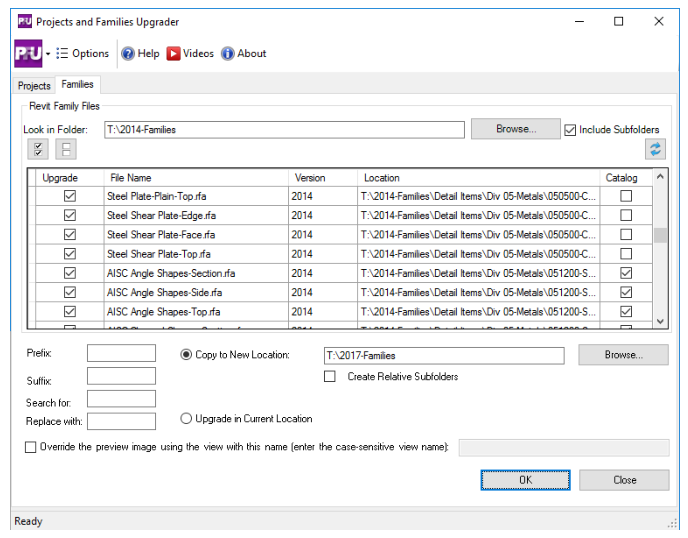Select the Steel Plate-Plain-Top.rfa file name

click(157, 196)
